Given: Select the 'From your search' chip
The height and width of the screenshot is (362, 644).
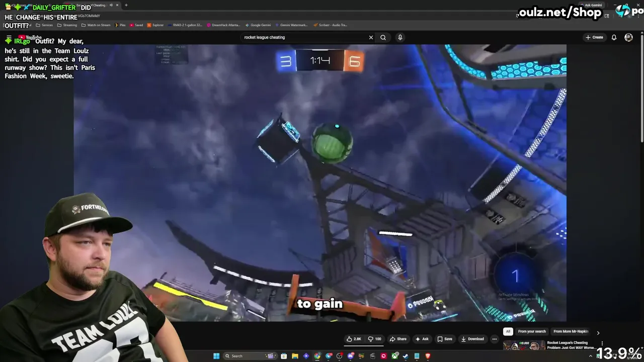Looking at the screenshot, I should click(532, 331).
